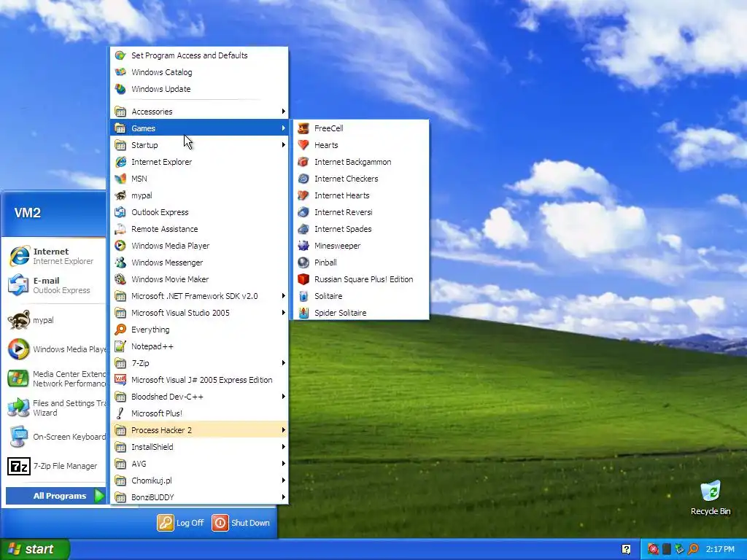Expand Process Hacker 2 submenu arrow
Viewport: 747px width, 560px height.
[x=284, y=430]
